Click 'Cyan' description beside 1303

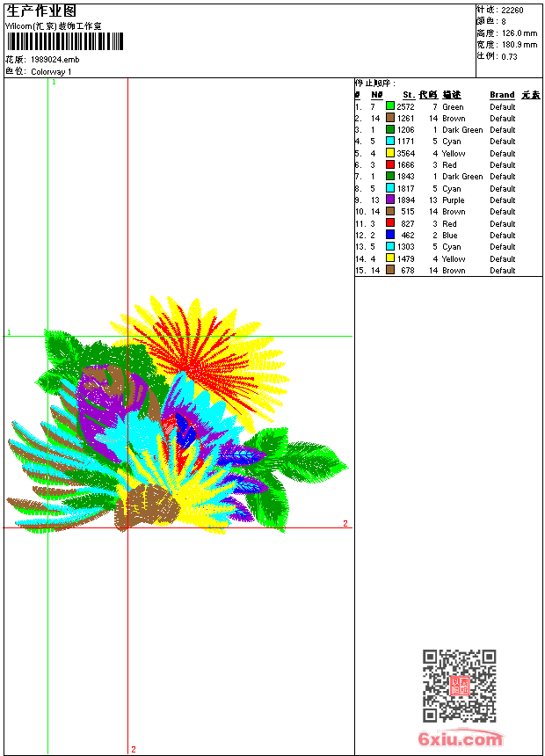(x=452, y=247)
